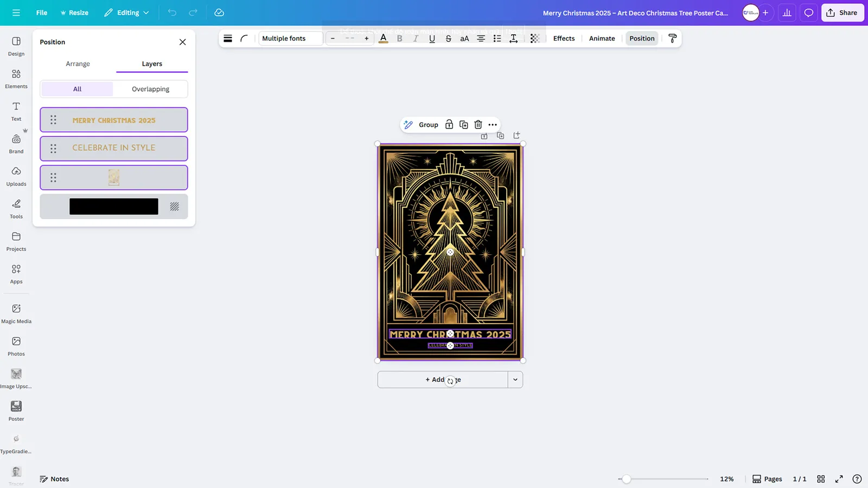Open the transparency checkerboard icon
The height and width of the screenshot is (488, 868).
[x=535, y=38]
